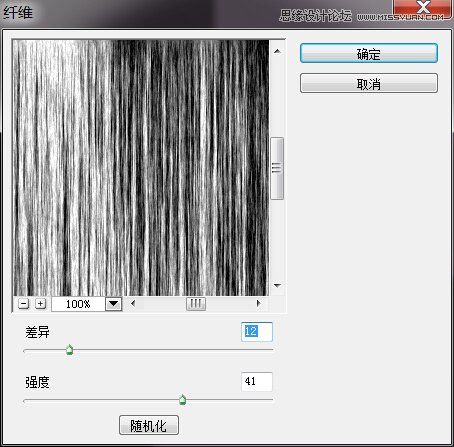
Task: Click the fiber texture preview image
Action: [141, 168]
